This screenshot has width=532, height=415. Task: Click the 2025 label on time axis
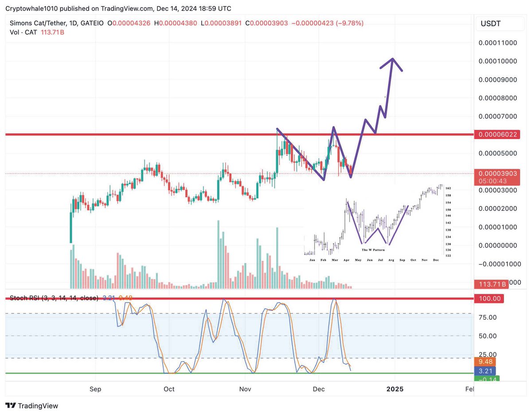395,389
